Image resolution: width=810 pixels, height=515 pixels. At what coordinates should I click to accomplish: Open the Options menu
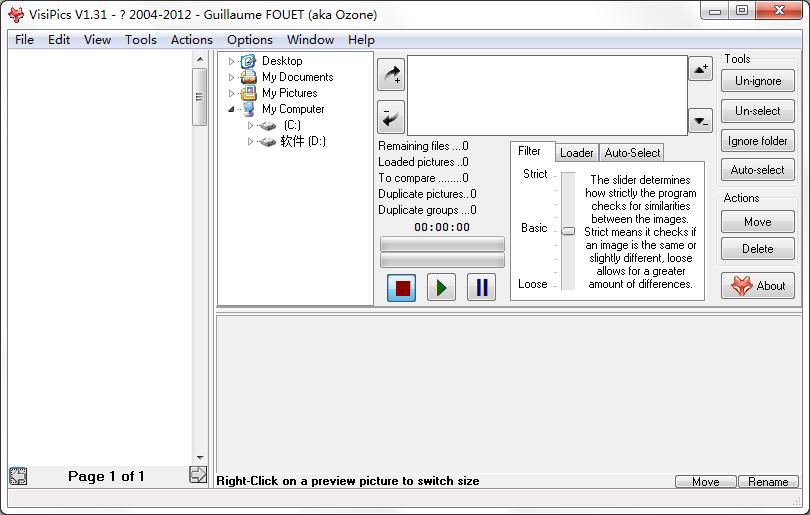tap(249, 40)
